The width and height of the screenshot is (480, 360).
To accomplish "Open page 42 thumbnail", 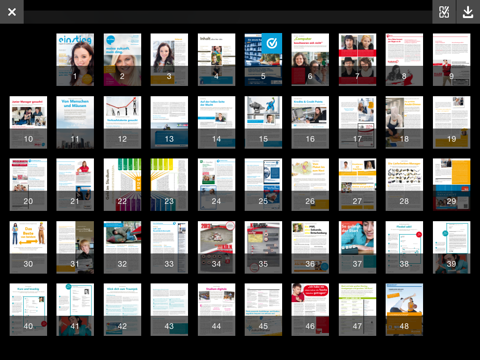I will coord(122,310).
